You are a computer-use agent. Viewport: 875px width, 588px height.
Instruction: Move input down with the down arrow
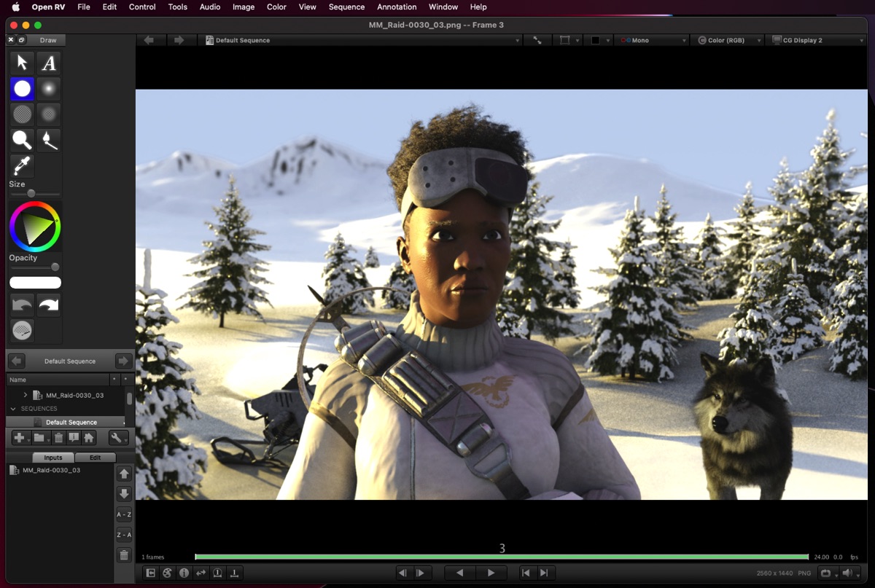tap(124, 494)
